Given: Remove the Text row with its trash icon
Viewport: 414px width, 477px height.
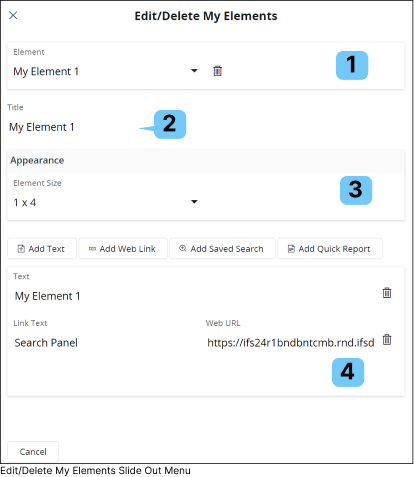Looking at the screenshot, I should coord(387,293).
